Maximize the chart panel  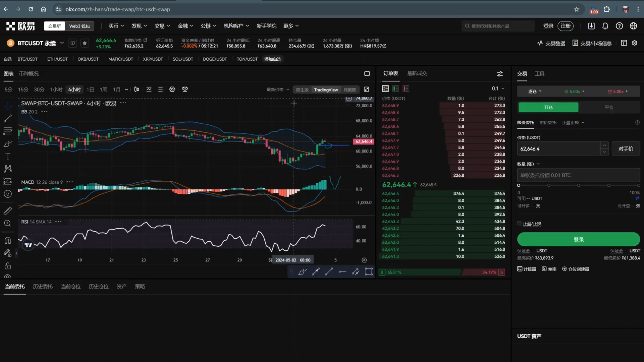367,73
